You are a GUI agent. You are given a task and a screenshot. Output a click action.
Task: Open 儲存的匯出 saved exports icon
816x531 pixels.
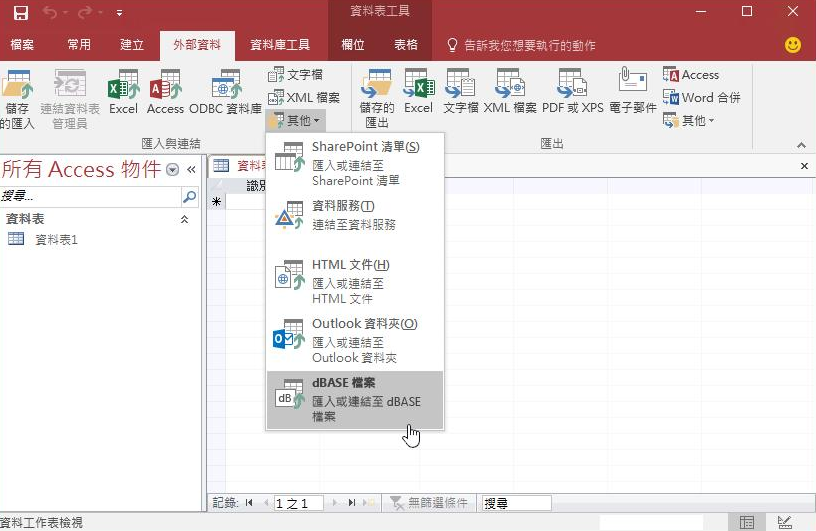click(377, 98)
